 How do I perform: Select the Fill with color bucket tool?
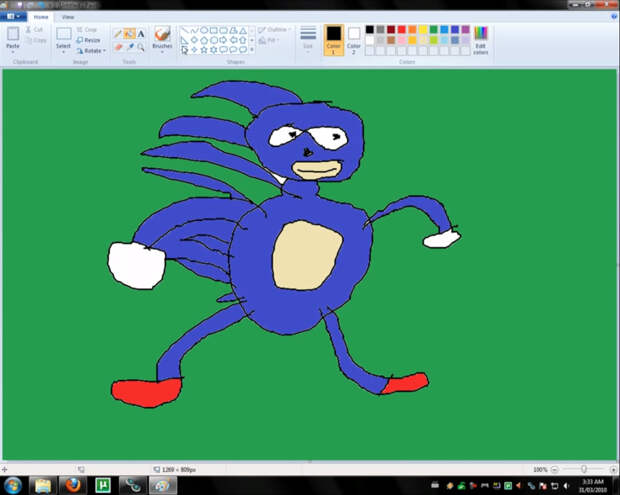coord(129,34)
